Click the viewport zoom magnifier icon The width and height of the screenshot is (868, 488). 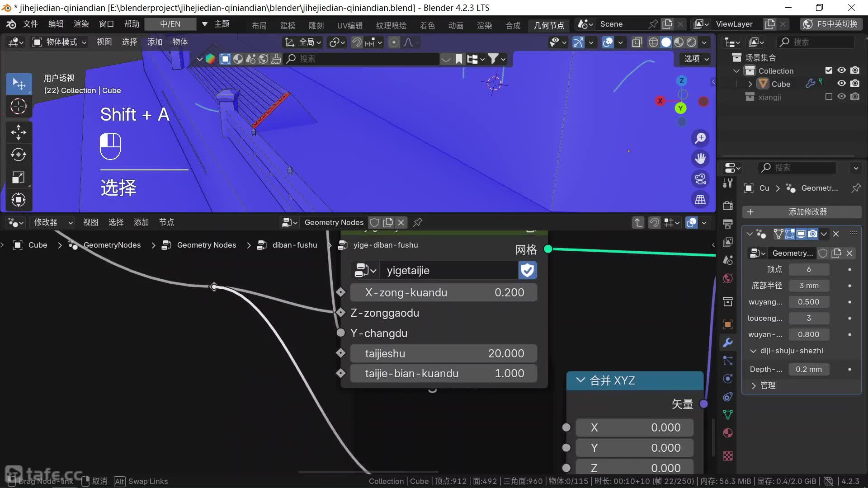(700, 138)
